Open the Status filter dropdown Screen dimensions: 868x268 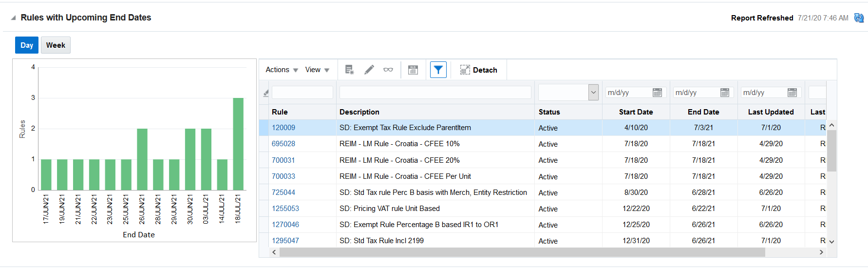click(x=593, y=93)
